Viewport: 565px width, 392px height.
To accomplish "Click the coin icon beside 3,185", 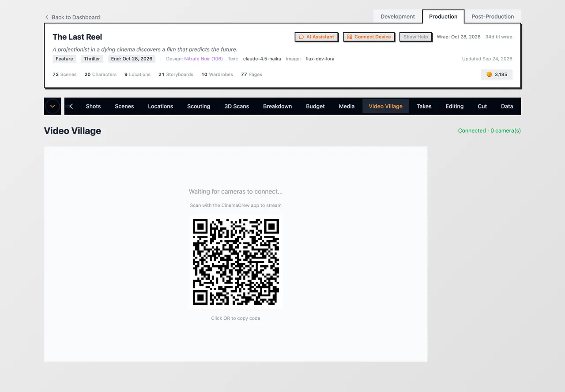I will [489, 75].
